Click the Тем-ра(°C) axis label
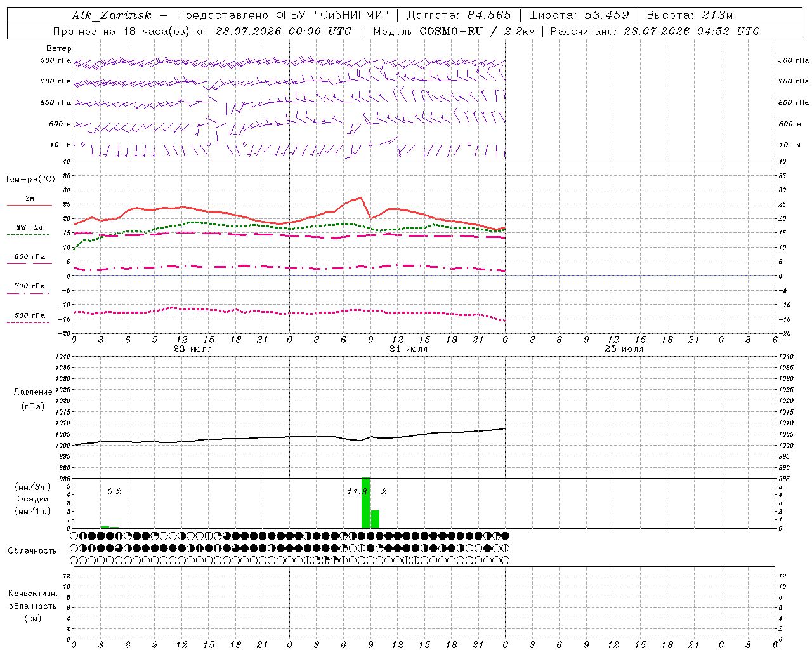Viewport: 812px width, 650px height. click(x=30, y=180)
